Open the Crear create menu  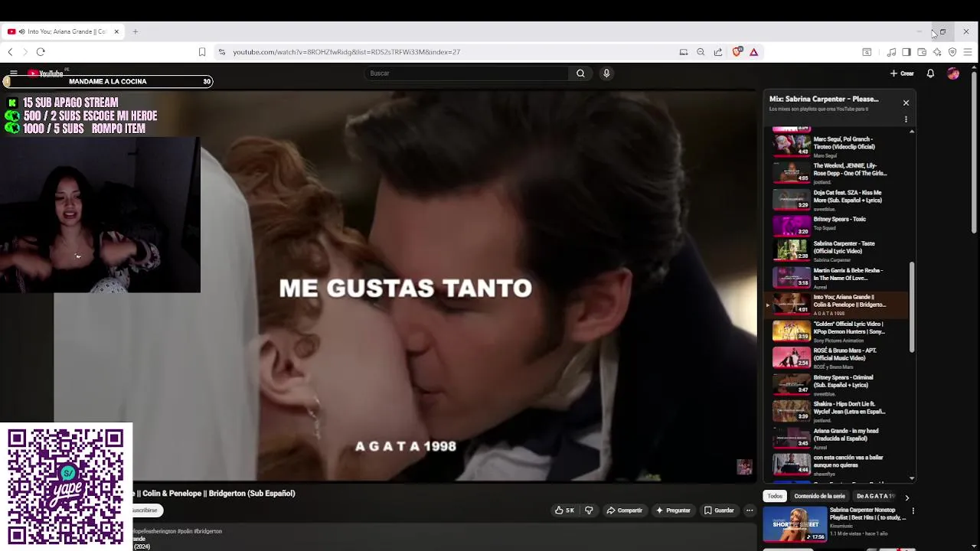pos(902,73)
